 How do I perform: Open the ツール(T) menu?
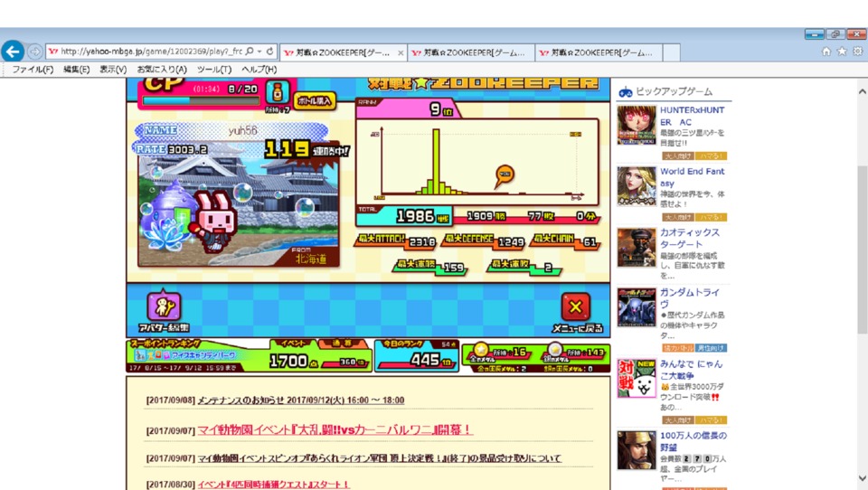[214, 70]
